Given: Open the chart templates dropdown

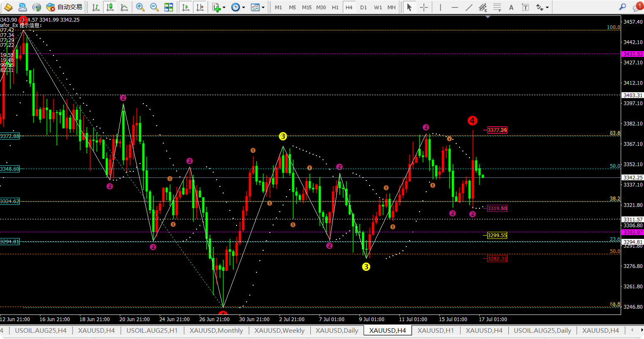Looking at the screenshot, I should [258, 7].
